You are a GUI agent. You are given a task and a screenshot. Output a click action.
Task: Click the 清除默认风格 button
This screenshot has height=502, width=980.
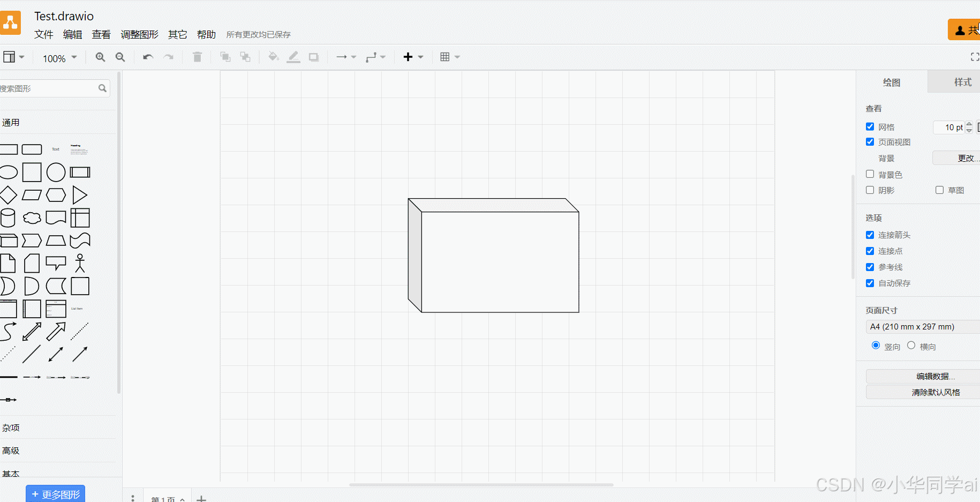(923, 392)
